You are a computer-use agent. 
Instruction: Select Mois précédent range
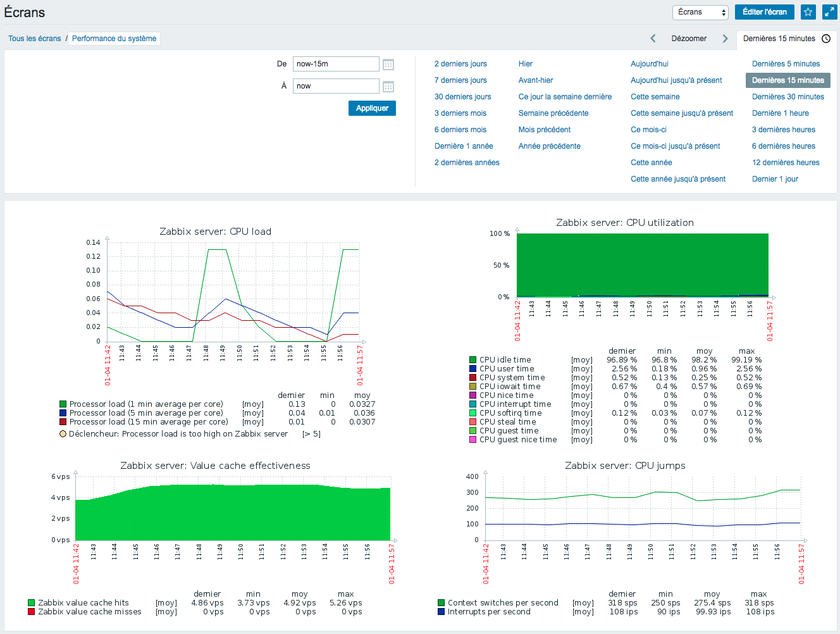pyautogui.click(x=545, y=130)
